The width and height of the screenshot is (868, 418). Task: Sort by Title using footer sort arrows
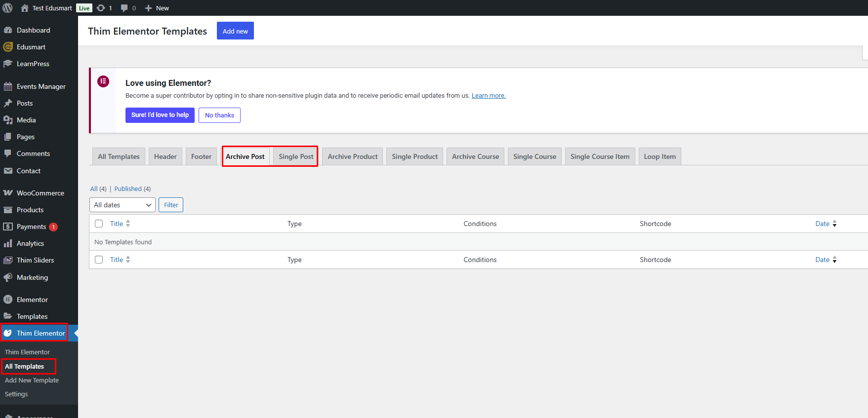[x=128, y=260]
